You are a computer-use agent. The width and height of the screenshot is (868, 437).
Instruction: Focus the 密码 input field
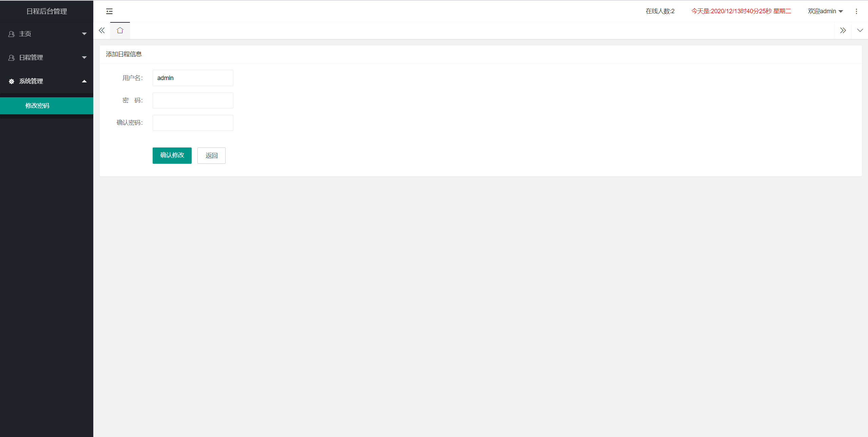(193, 100)
